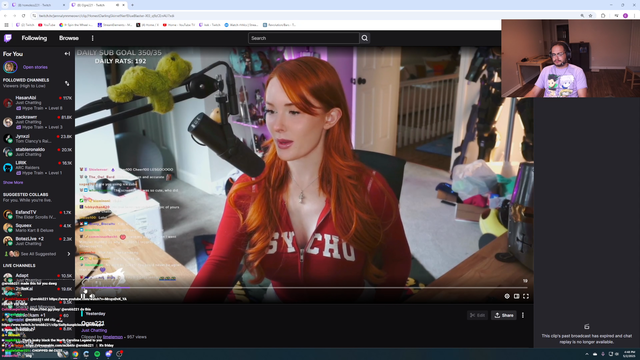640x360 pixels.
Task: Open the Browse page
Action: point(69,38)
